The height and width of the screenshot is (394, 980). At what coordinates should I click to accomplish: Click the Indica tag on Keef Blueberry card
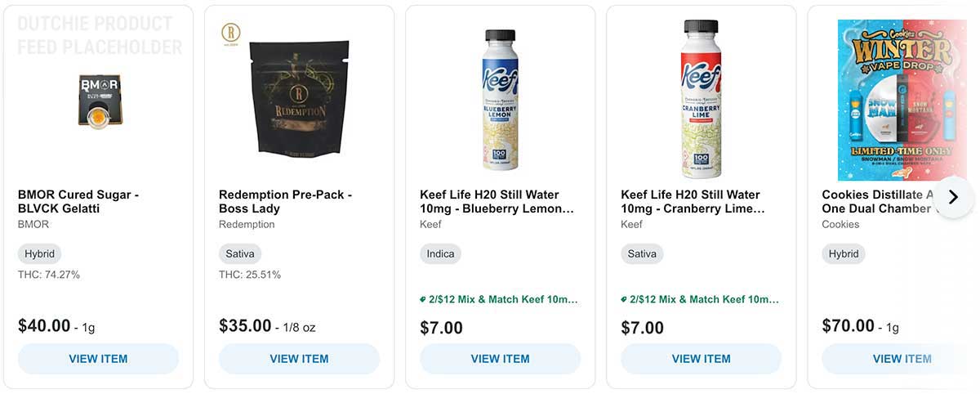click(440, 254)
